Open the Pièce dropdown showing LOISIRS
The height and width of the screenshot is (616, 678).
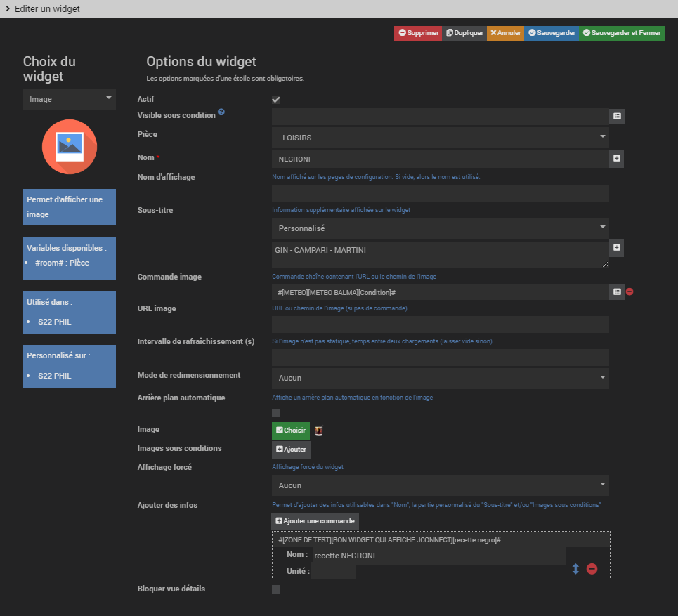click(x=440, y=138)
